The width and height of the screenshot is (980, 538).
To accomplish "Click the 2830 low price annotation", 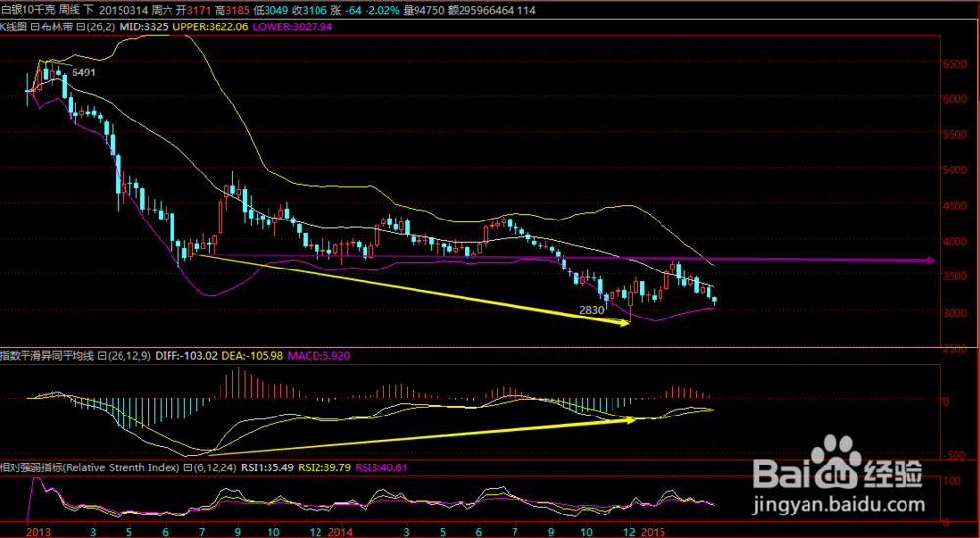I will point(592,310).
